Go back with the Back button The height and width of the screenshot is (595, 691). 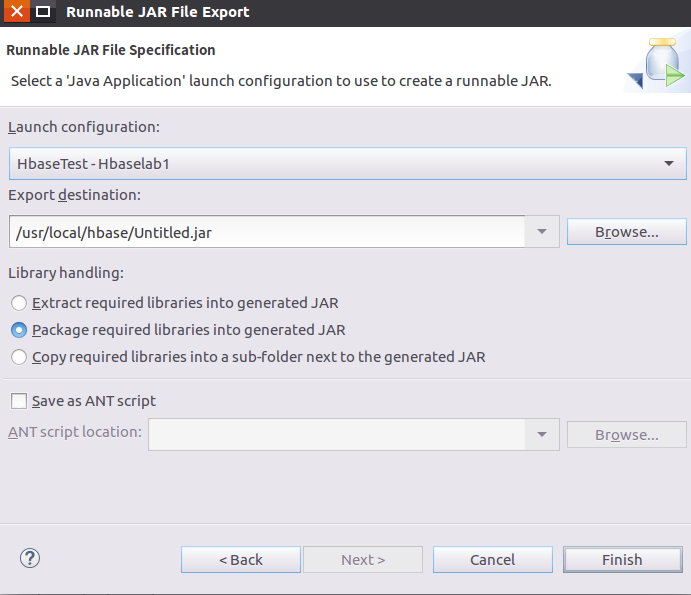240,560
